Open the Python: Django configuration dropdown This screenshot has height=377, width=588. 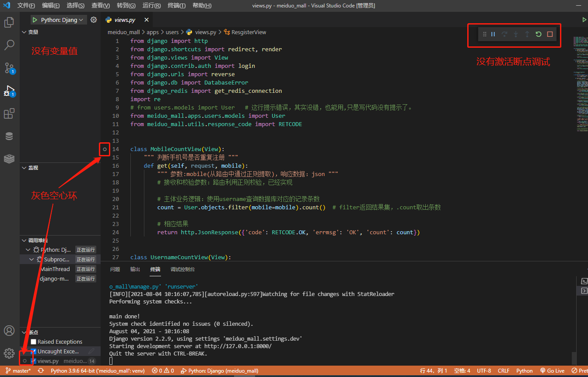61,20
